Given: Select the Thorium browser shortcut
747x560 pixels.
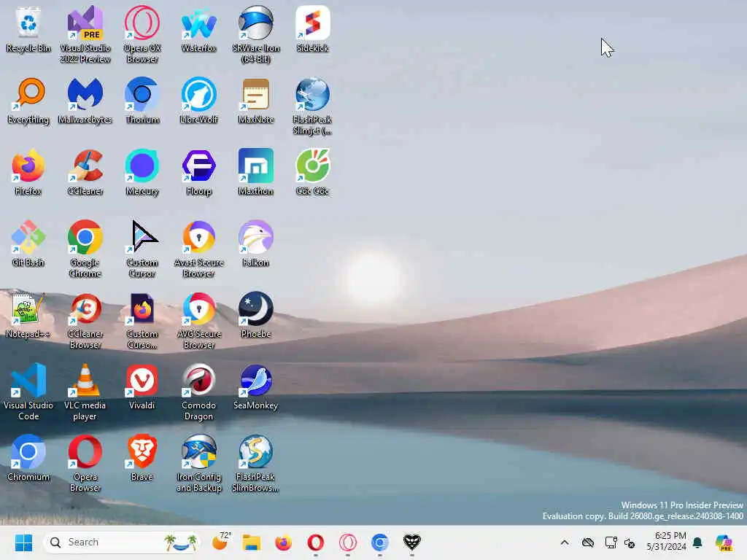Looking at the screenshot, I should pos(142,101).
